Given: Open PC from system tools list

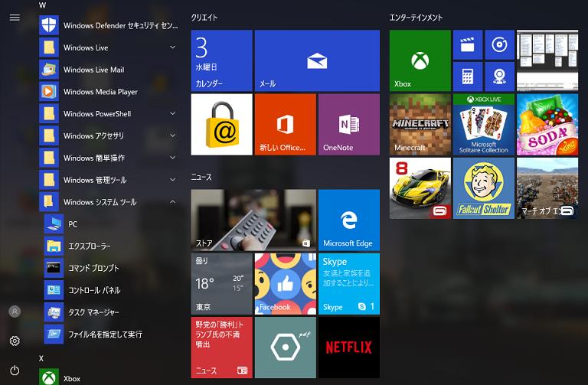Looking at the screenshot, I should tap(111, 224).
